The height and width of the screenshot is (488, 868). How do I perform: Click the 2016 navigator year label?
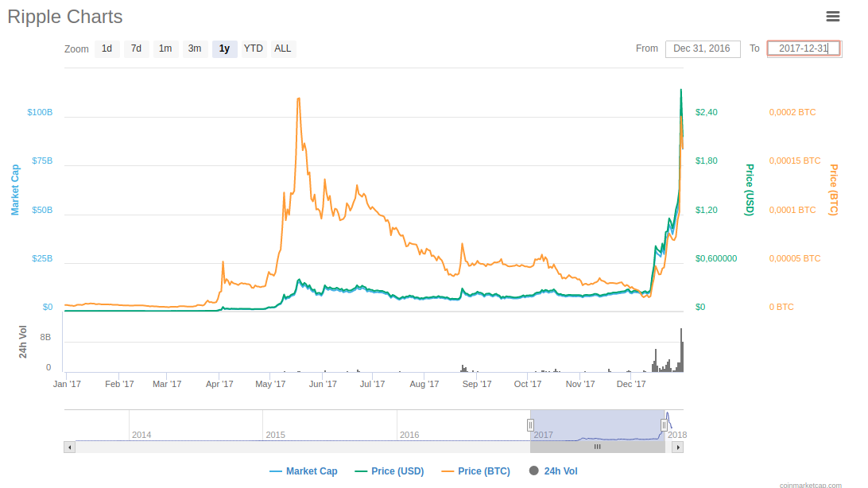point(409,435)
